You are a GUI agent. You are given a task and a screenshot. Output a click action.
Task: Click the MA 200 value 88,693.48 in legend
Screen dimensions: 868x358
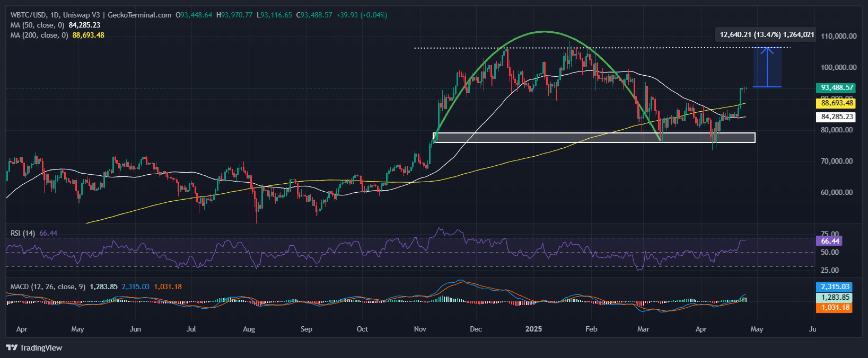(x=89, y=35)
